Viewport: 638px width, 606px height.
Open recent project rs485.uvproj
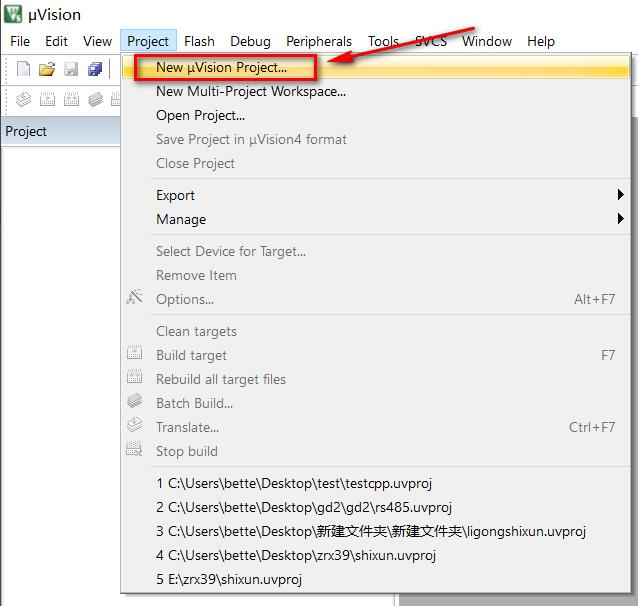pyautogui.click(x=304, y=507)
